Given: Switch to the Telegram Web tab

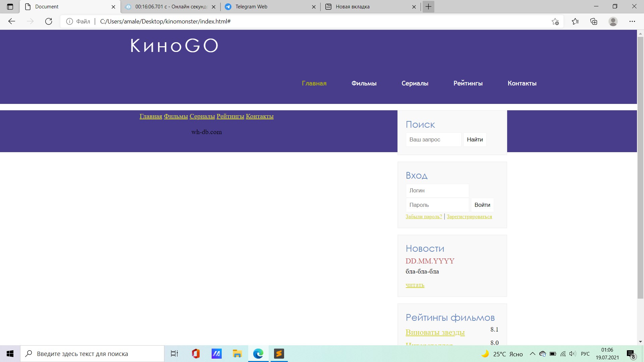Looking at the screenshot, I should [270, 7].
